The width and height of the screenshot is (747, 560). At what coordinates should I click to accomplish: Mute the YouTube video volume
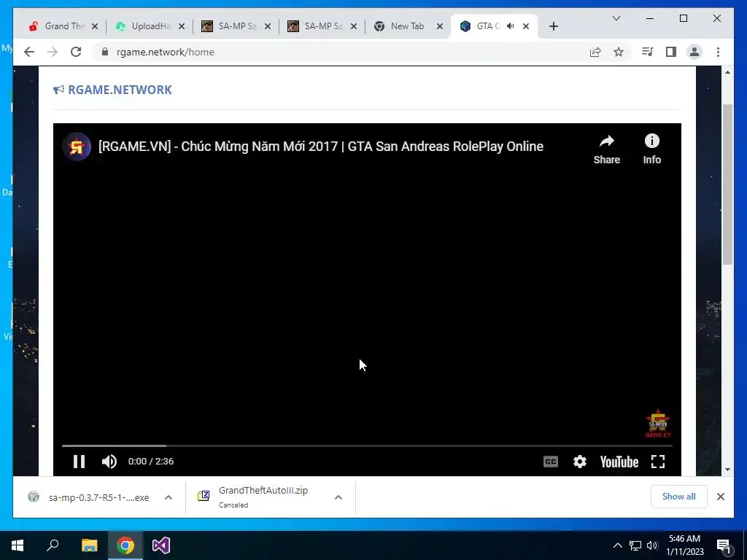coord(109,462)
